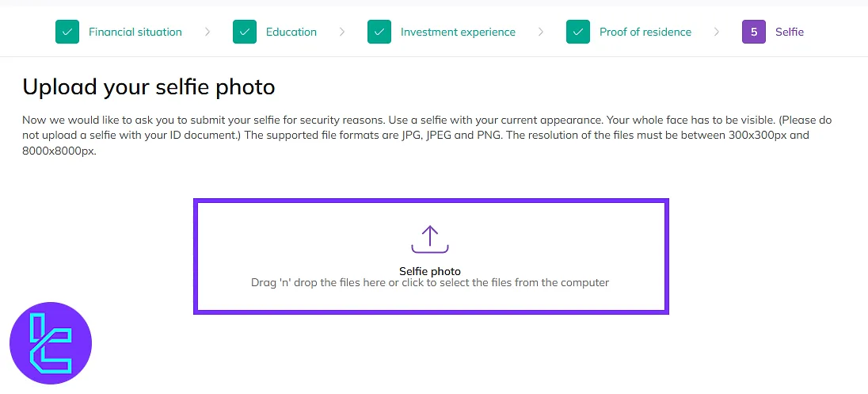Click the Investment experience checkmark icon

tap(379, 33)
